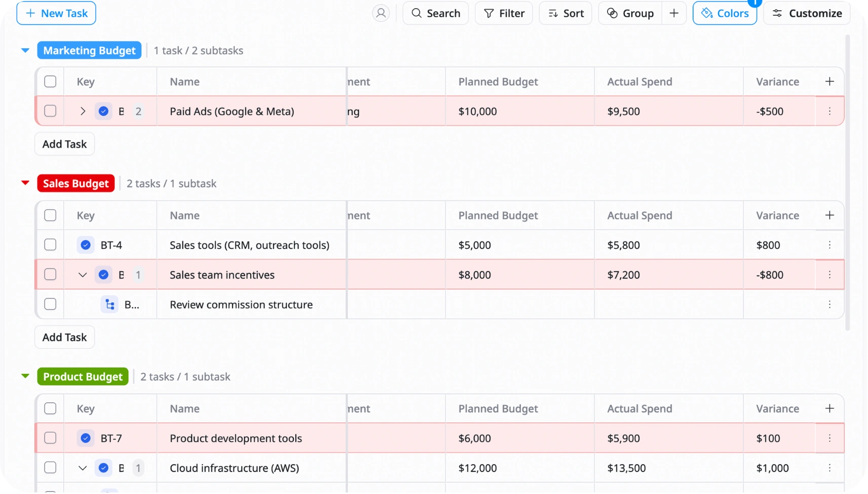Select the Sales Budget group label
Screen dimensions: 868x494
click(x=76, y=183)
